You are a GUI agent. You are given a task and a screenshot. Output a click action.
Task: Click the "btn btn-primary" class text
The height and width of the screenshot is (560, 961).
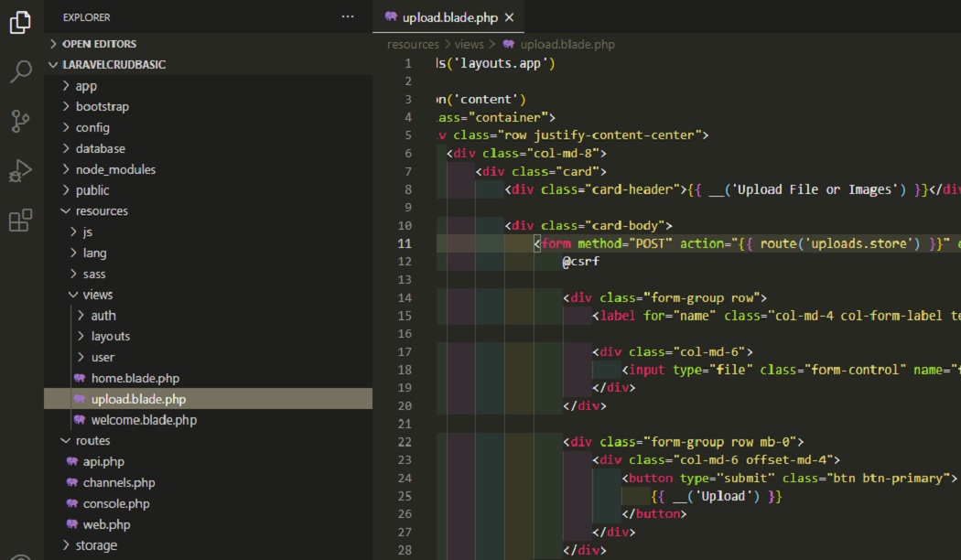tap(886, 478)
